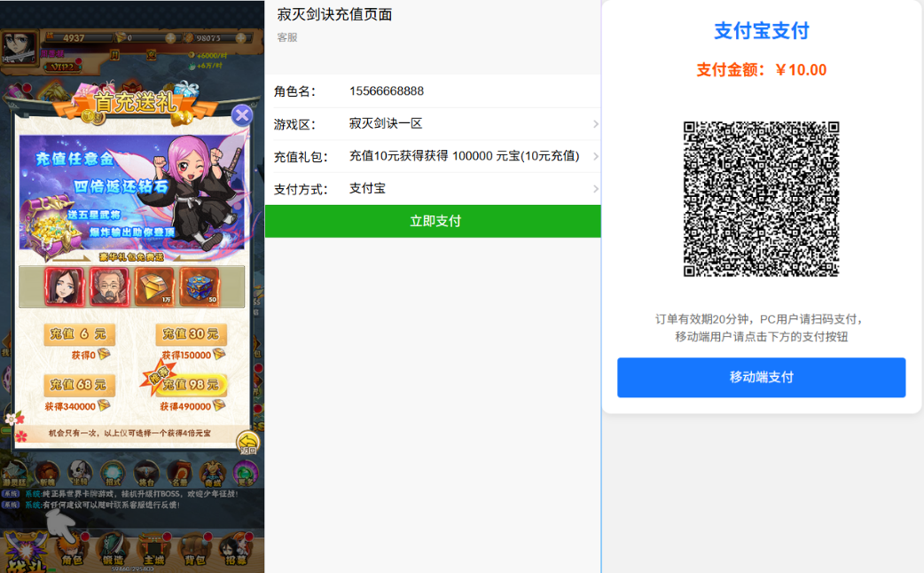This screenshot has width=924, height=573.
Task: Click the 4937 power value in top bar
Action: pyautogui.click(x=74, y=38)
